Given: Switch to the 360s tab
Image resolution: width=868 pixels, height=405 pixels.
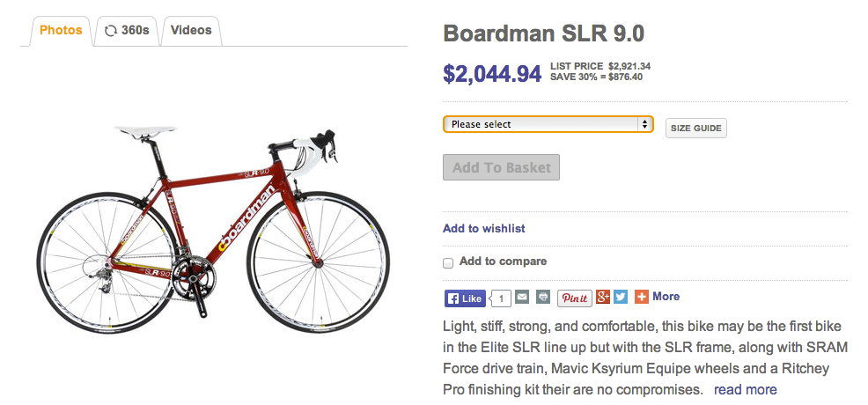Looking at the screenshot, I should click(126, 31).
